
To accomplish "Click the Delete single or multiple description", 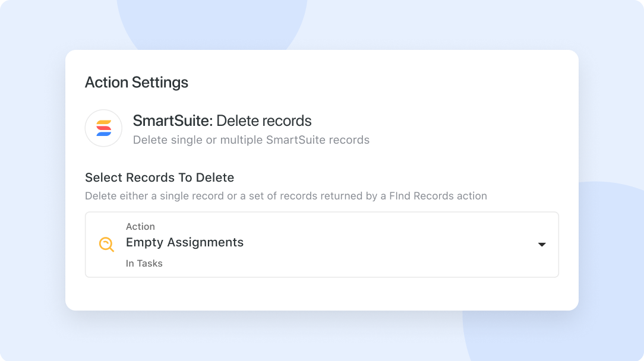I will click(x=251, y=140).
